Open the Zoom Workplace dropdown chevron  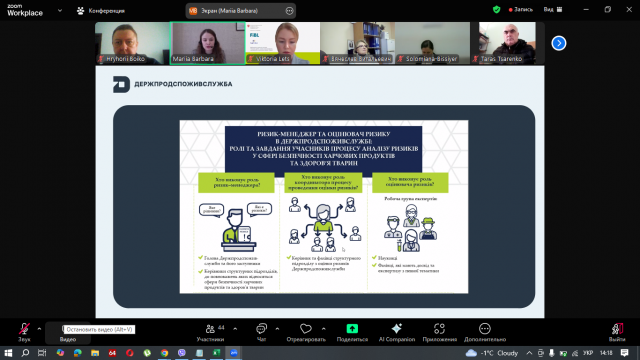(60, 11)
